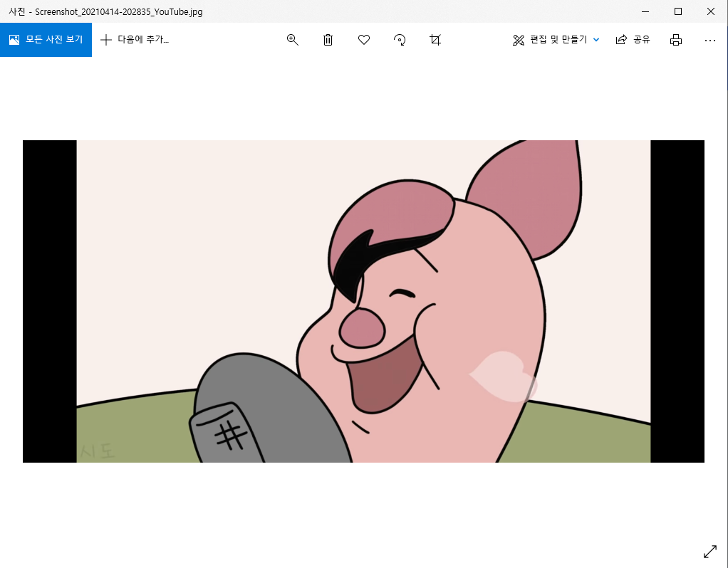Open the more options ellipsis menu
Screen dimensions: 728x568
pyautogui.click(x=710, y=41)
